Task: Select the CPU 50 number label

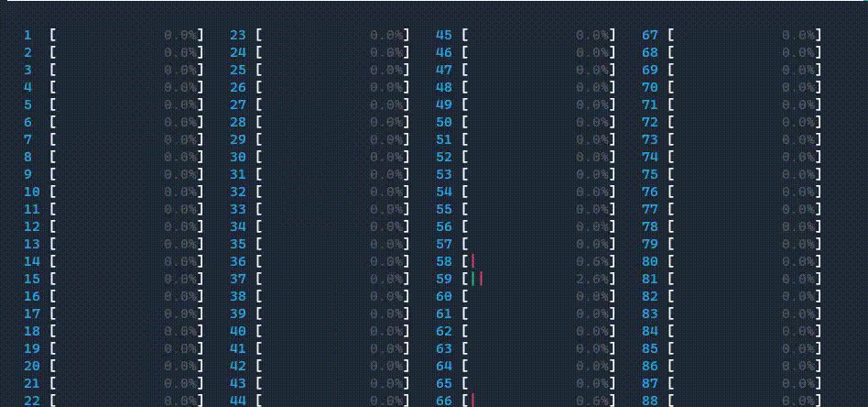Action: (x=443, y=122)
